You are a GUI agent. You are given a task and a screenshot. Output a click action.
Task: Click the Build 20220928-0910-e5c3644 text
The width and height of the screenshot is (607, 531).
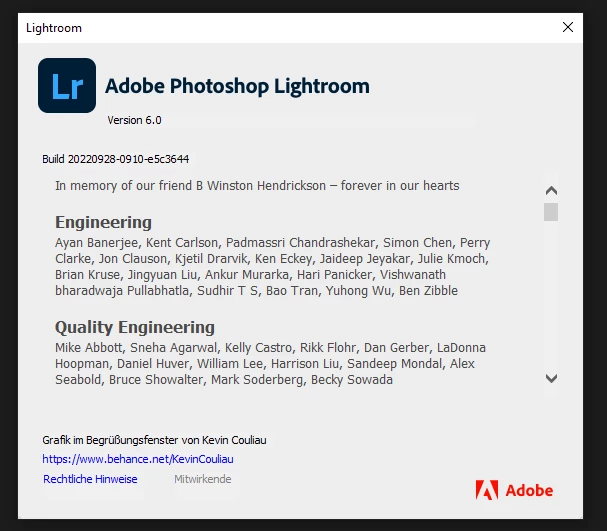[x=116, y=159]
